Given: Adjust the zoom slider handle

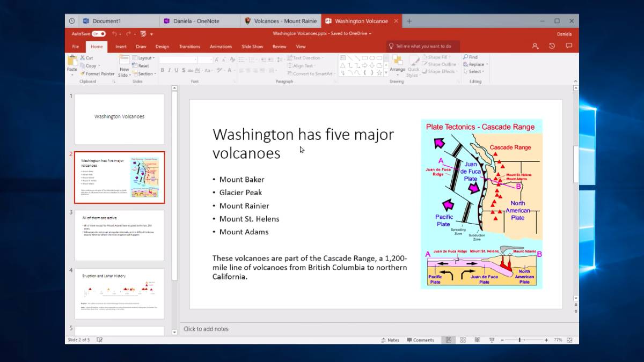Looking at the screenshot, I should point(519,340).
